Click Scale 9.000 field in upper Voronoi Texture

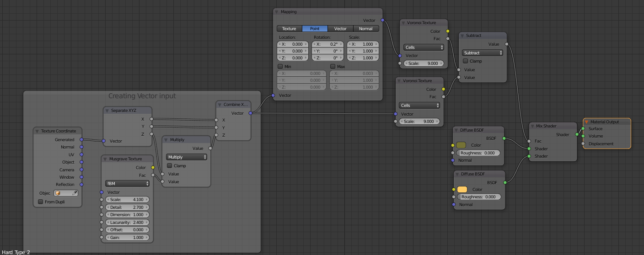pos(424,64)
